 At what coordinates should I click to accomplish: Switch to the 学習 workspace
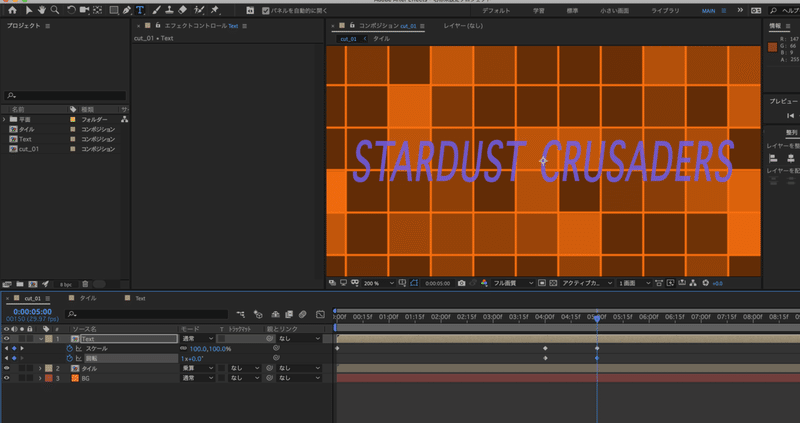[539, 10]
